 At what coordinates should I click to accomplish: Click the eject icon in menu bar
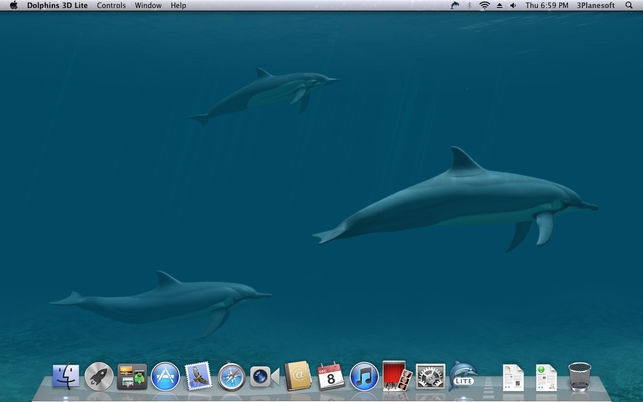(x=499, y=5)
